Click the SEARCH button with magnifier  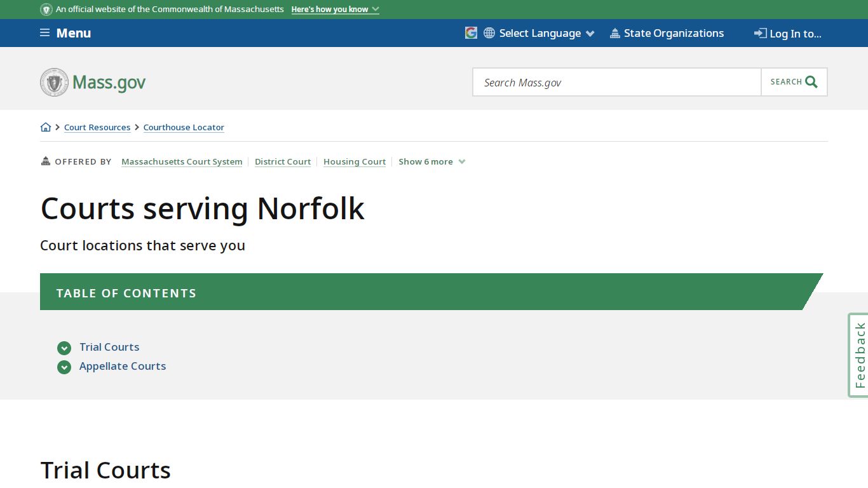(x=794, y=82)
